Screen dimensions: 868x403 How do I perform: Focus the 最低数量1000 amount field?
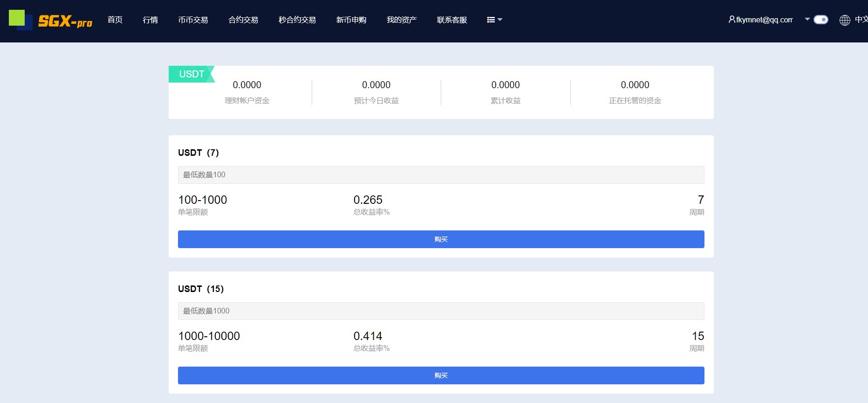pyautogui.click(x=441, y=311)
